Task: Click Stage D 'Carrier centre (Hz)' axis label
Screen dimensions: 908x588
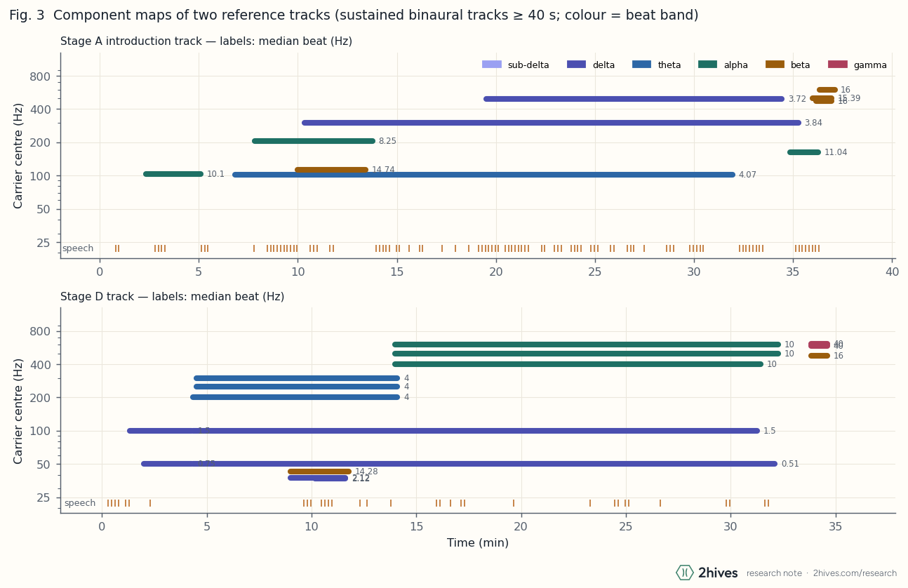Action: tap(19, 411)
